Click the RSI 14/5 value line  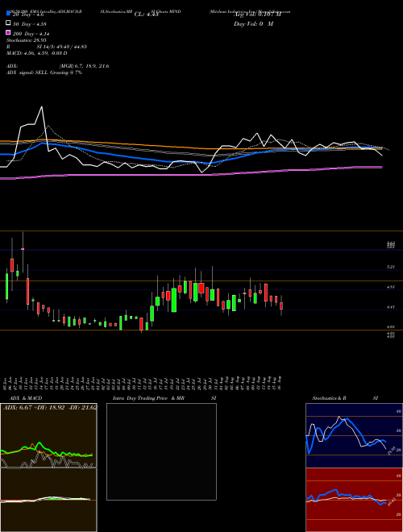coord(47,47)
